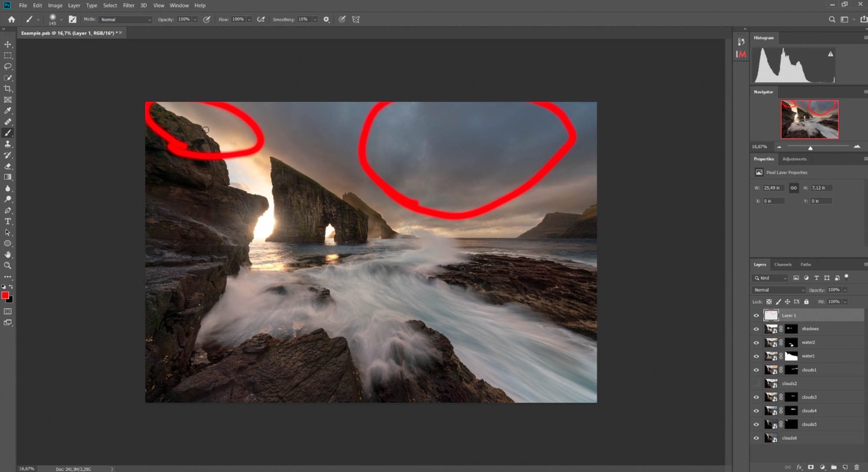Open the brush preset picker arrow
This screenshot has width=868, height=472.
[61, 20]
